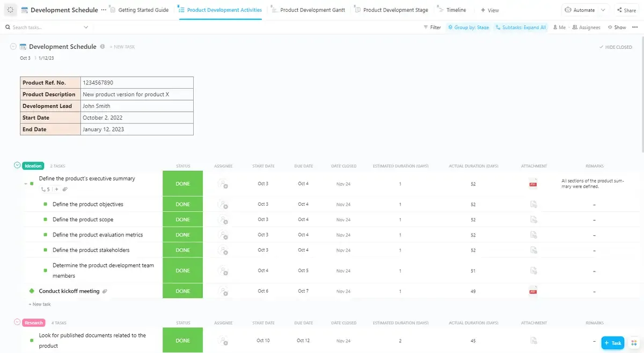Add attachment for Define the product objectives row
Screen dimensions: 644x353
tap(533, 204)
